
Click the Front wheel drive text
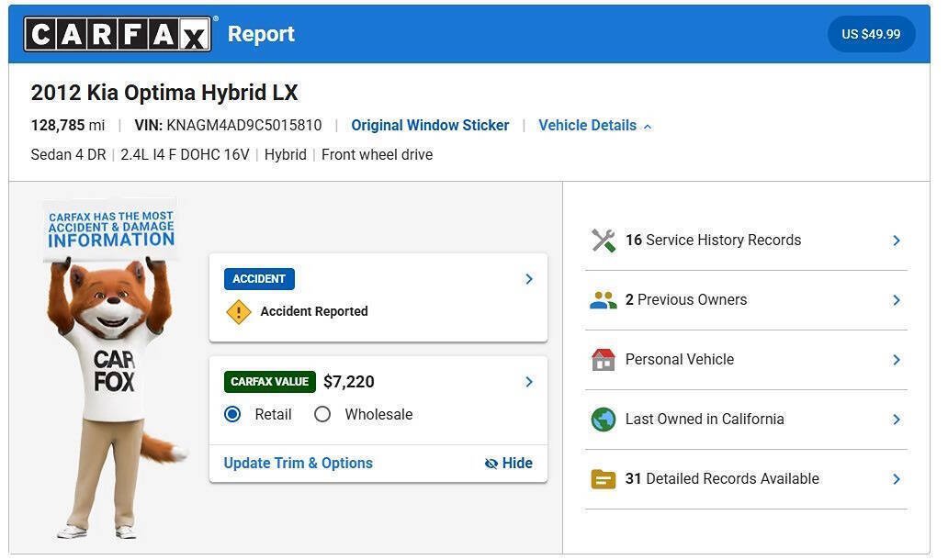coord(378,154)
